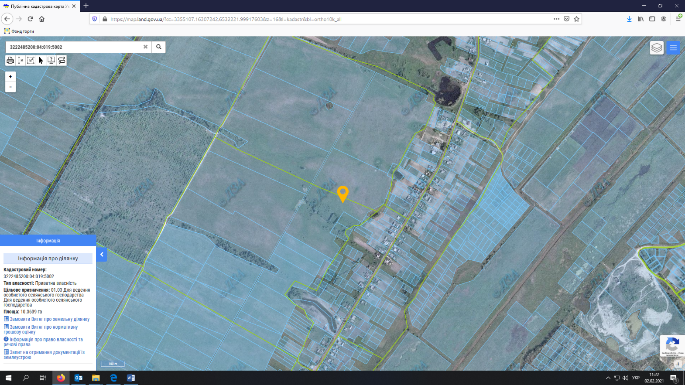Click the orange parcel location marker
Image resolution: width=685 pixels, height=385 pixels.
tap(343, 194)
